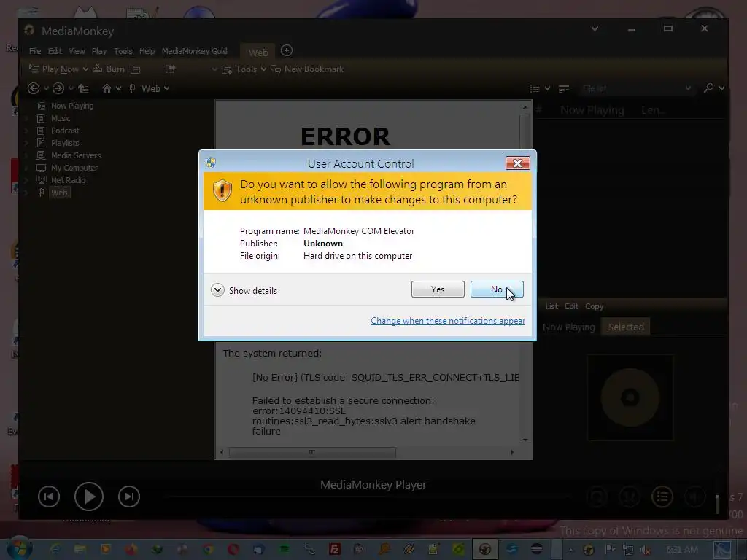Click the horizontal scrollbar in web pane
The width and height of the screenshot is (747, 560).
tap(312, 452)
